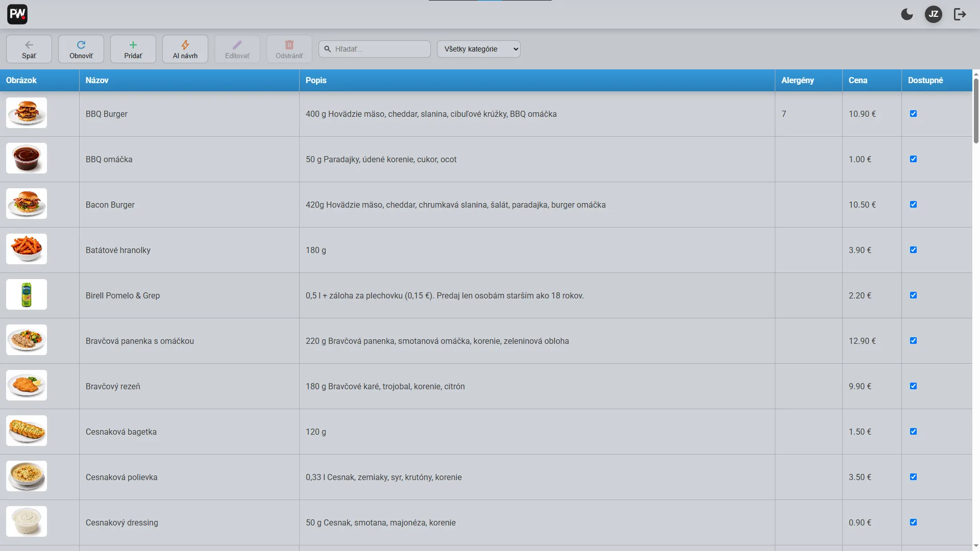Focus the Hľadať search field

coord(375,49)
